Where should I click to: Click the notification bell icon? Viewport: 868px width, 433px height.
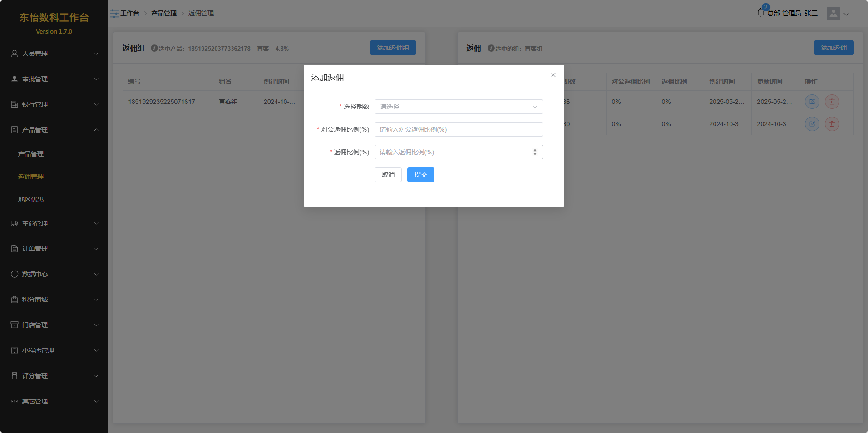tap(761, 13)
